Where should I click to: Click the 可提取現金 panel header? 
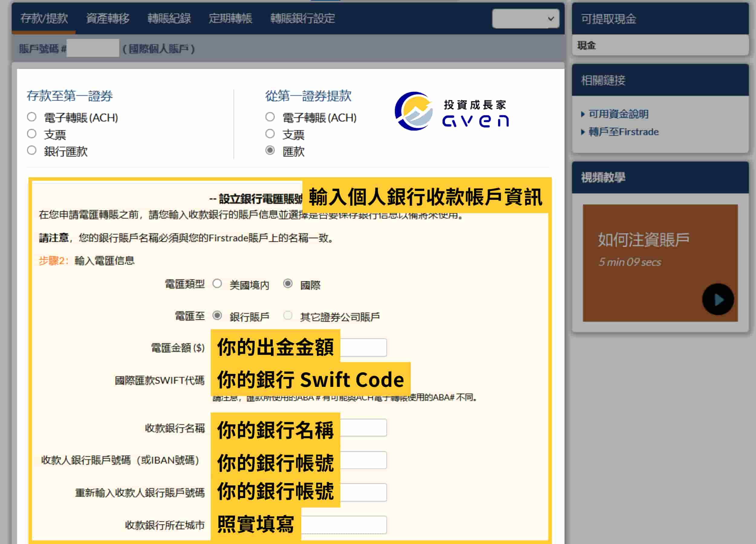(x=660, y=19)
